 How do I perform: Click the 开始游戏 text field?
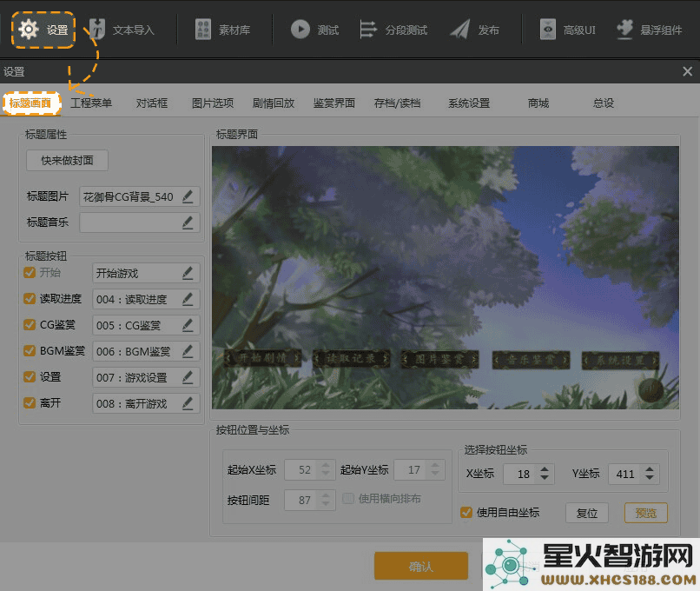click(x=146, y=273)
